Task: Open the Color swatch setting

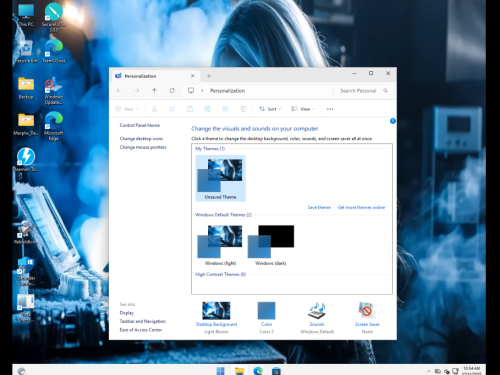Action: click(266, 310)
